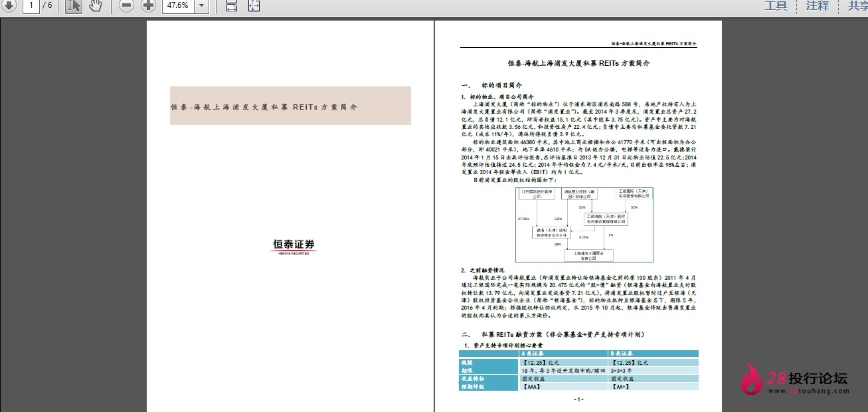The image size is (868, 412).
Task: Zoom out with the minus button
Action: pyautogui.click(x=127, y=6)
